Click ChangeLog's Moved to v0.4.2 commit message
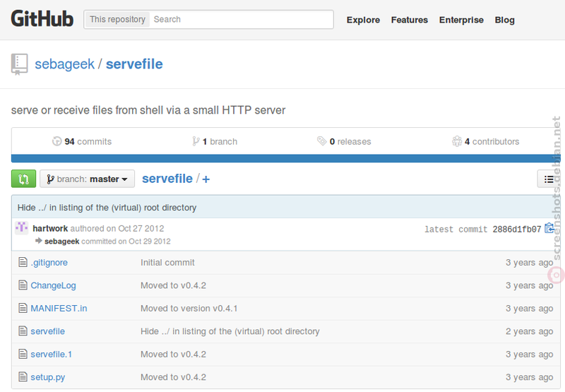 point(173,285)
